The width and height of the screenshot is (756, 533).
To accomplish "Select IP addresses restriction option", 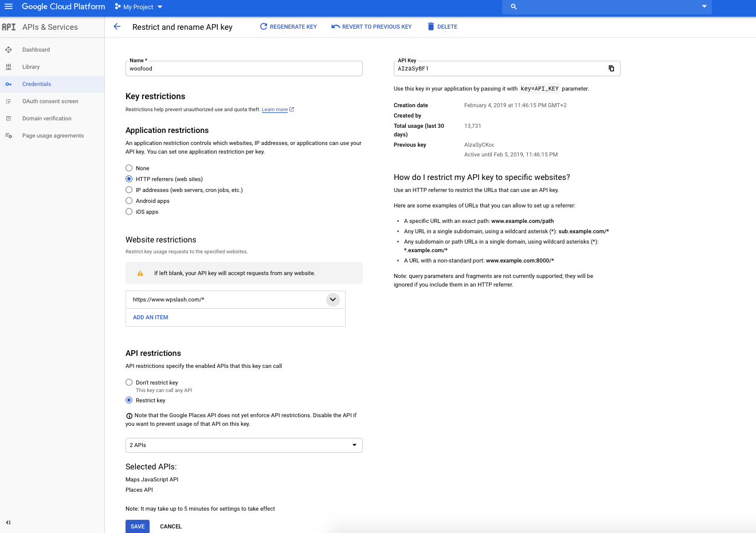I will 129,190.
